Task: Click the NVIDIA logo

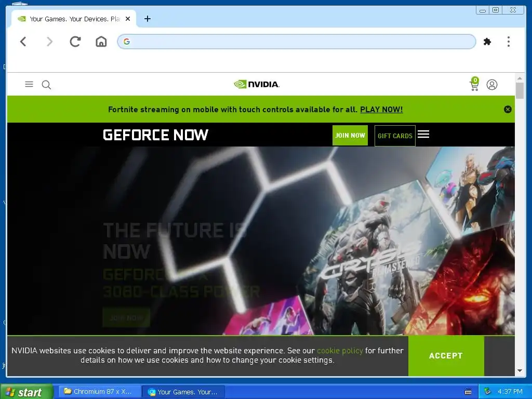Action: 257,84
